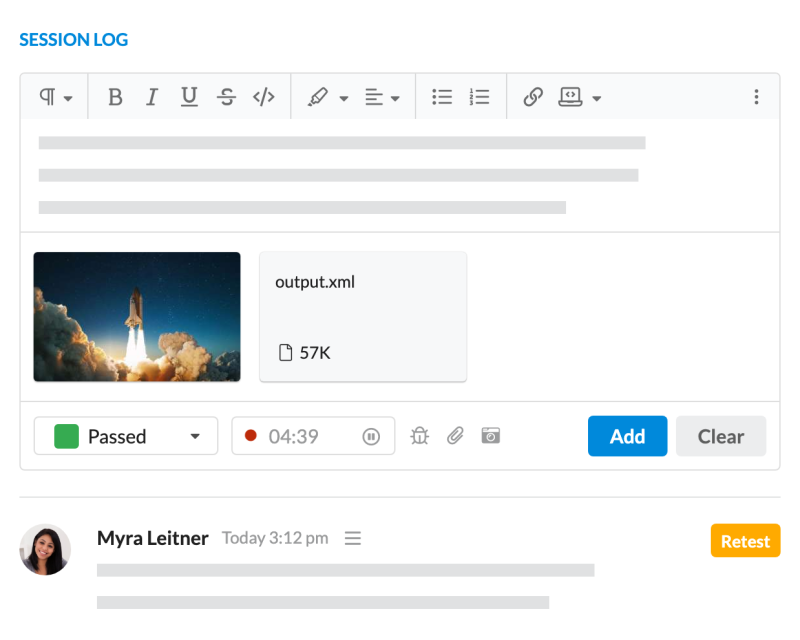Insert bulleted list

(442, 96)
